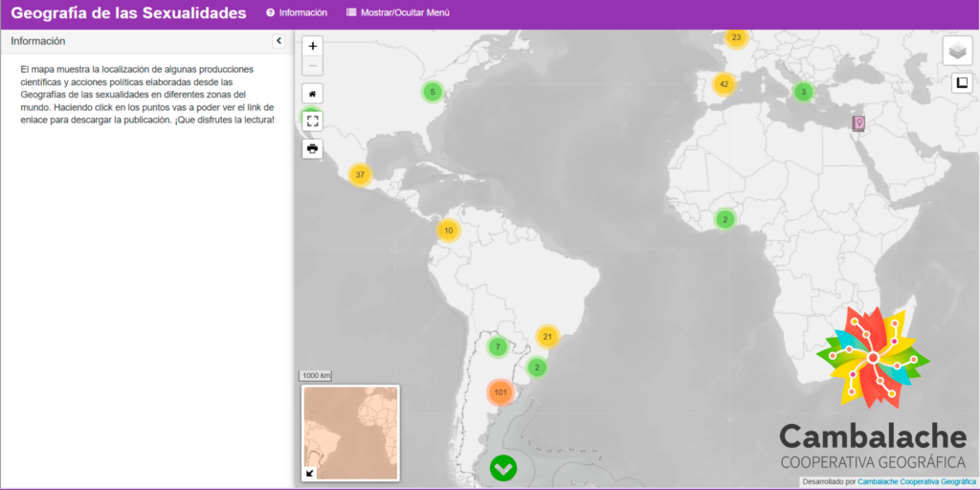The height and width of the screenshot is (490, 980).
Task: Open the layers switcher
Action: pyautogui.click(x=957, y=51)
